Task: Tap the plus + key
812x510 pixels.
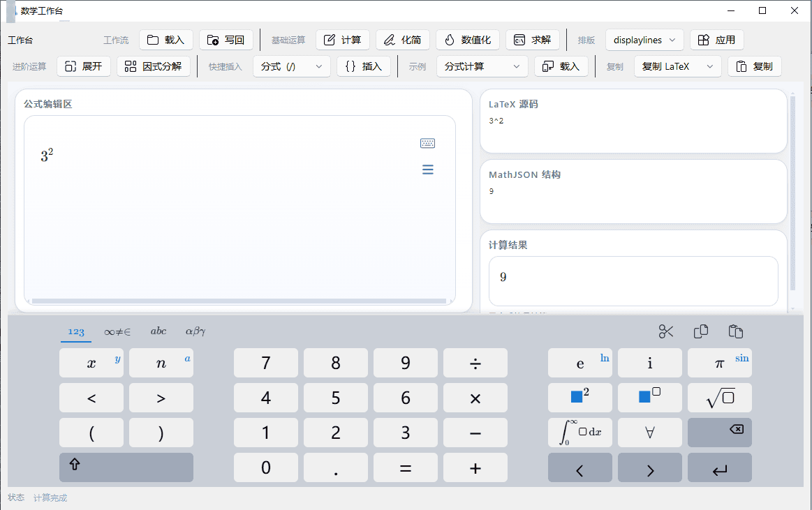Action: coord(475,467)
